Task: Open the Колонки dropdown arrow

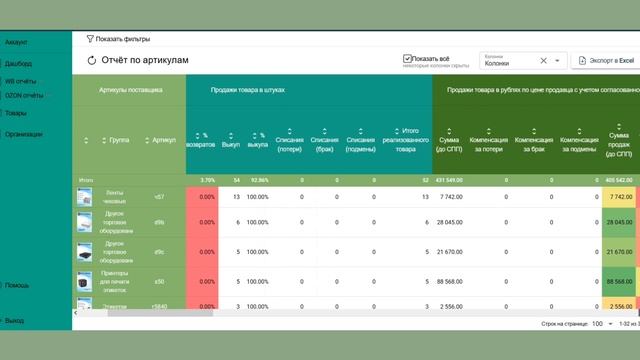Action: click(x=557, y=61)
